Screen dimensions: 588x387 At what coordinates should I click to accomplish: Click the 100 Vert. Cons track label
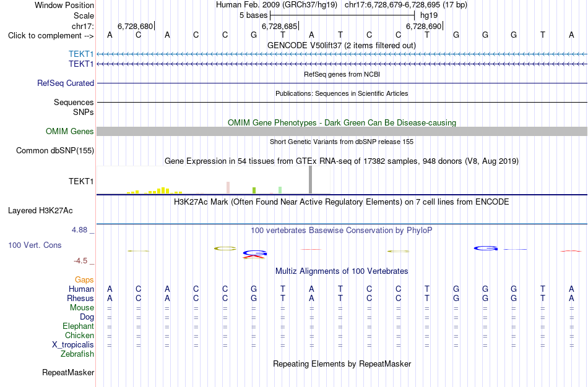pos(35,245)
